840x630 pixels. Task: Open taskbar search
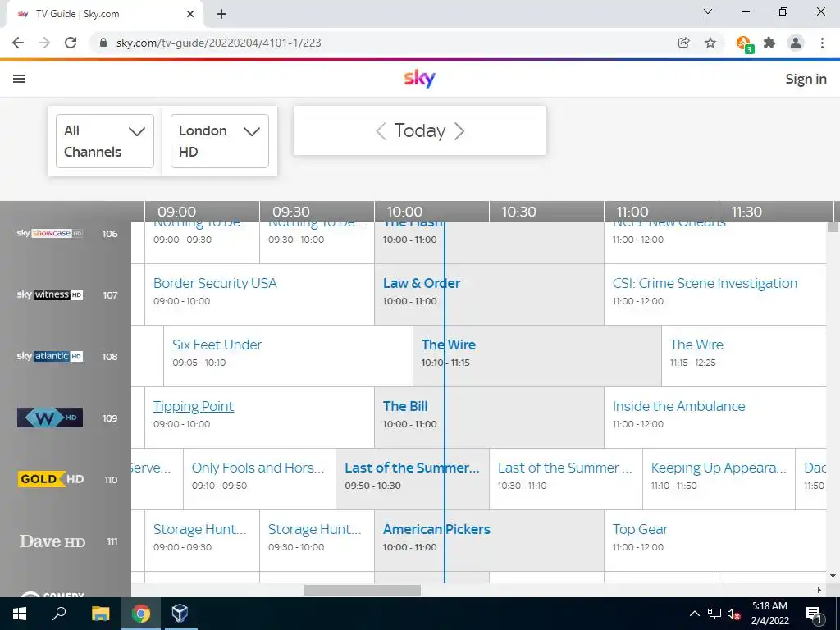click(x=59, y=614)
